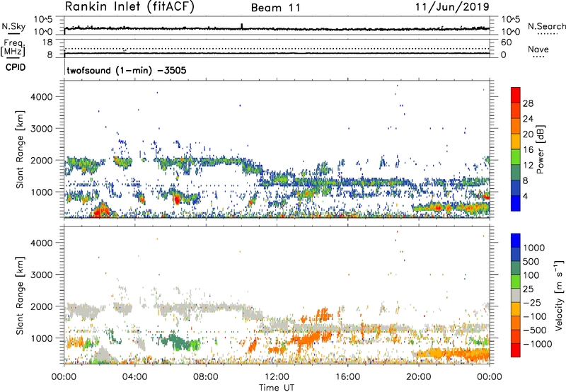Click the "Velocity [m s⁻¹]" color bar title
The width and height of the screenshot is (566, 392).
(559, 295)
